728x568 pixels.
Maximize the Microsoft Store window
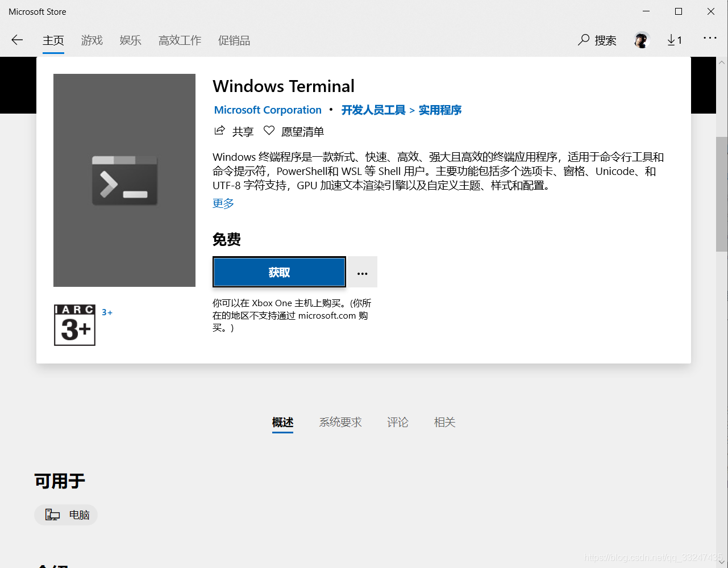pos(679,11)
